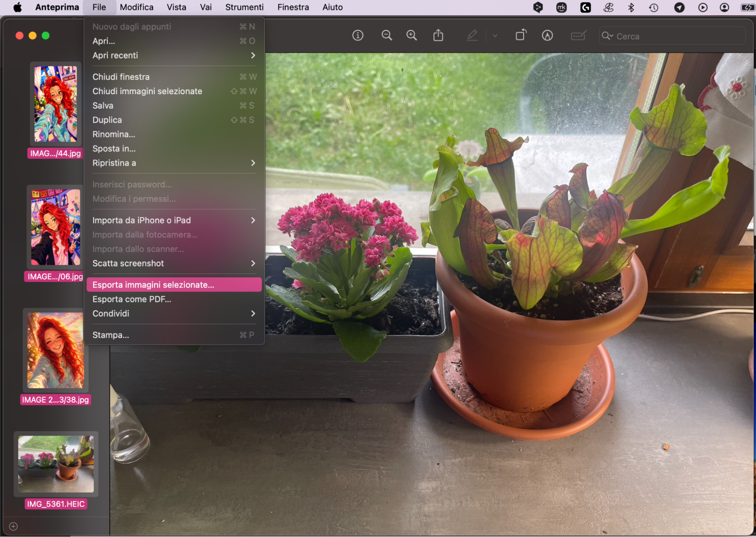The height and width of the screenshot is (537, 756).
Task: Select the IMAG…/44.jpg thumbnail
Action: [56, 104]
